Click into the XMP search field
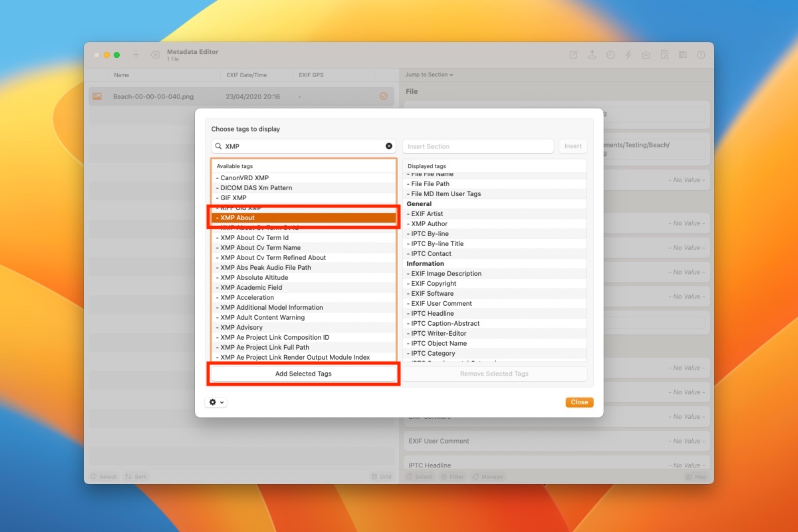Screen dimensions: 798x532 pyautogui.click(x=303, y=146)
